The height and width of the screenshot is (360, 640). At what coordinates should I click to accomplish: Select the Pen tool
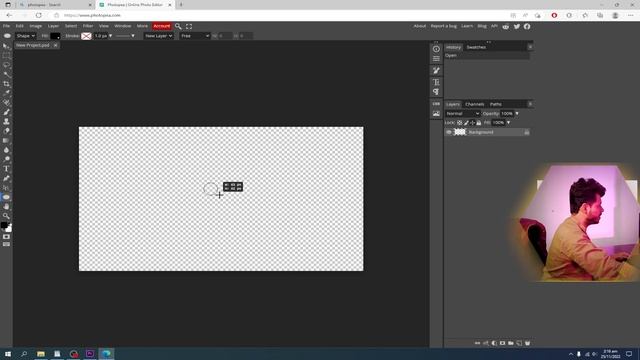point(6,178)
